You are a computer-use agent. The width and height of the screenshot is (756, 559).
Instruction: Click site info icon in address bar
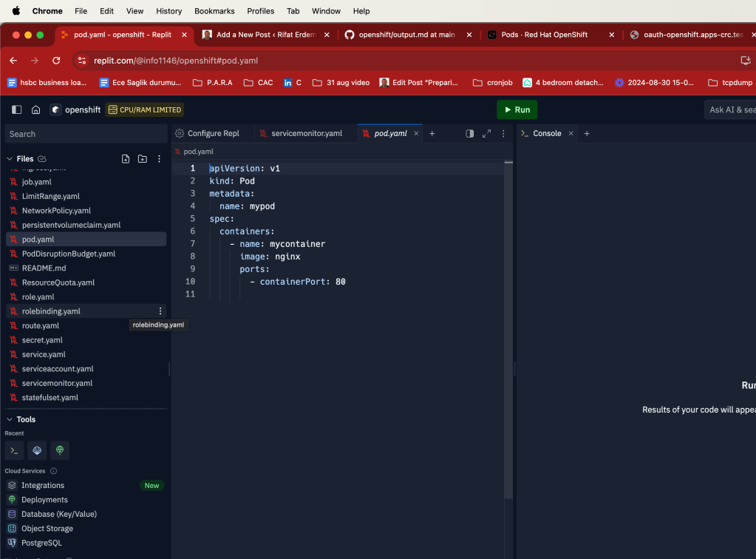pyautogui.click(x=82, y=61)
